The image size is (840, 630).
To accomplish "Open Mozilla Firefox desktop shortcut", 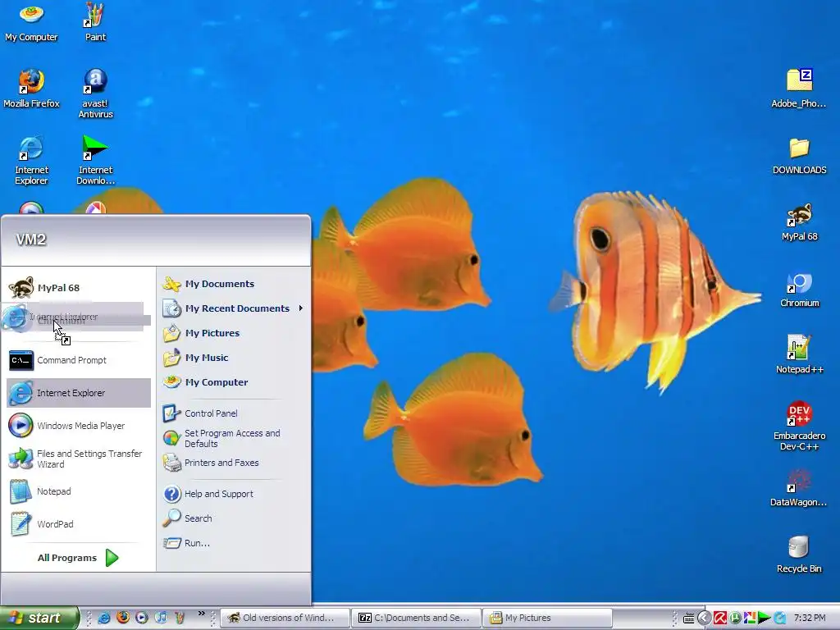I will click(x=31, y=89).
